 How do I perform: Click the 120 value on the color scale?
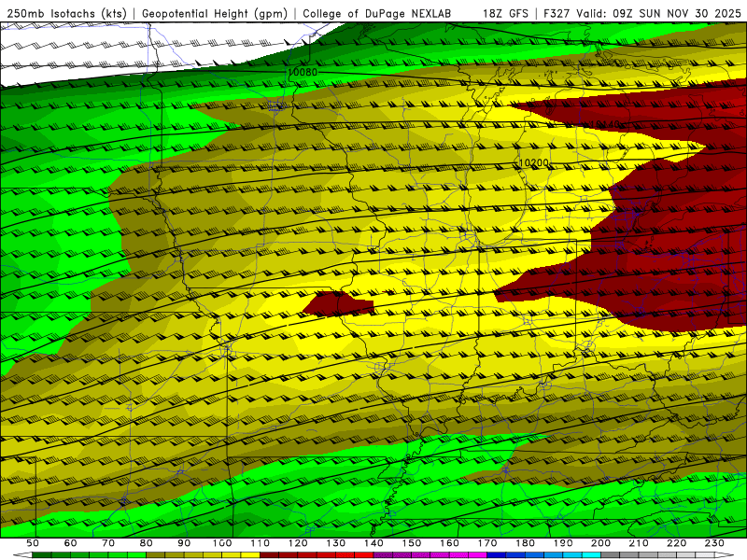pyautogui.click(x=298, y=543)
